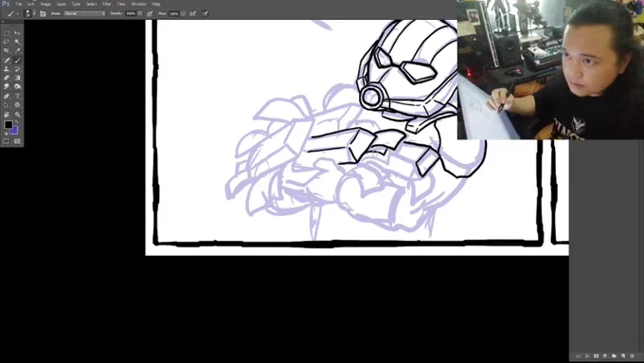Select the Rectangular Marquee tool

tap(7, 33)
